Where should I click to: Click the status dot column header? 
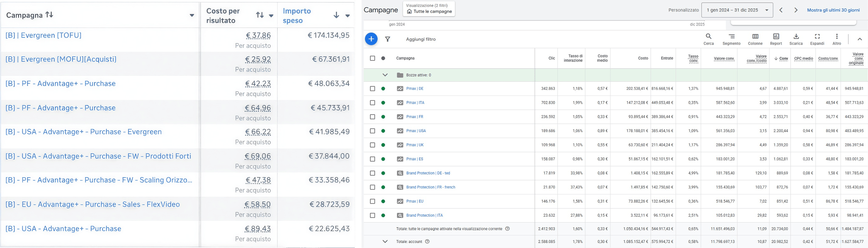[x=383, y=58]
